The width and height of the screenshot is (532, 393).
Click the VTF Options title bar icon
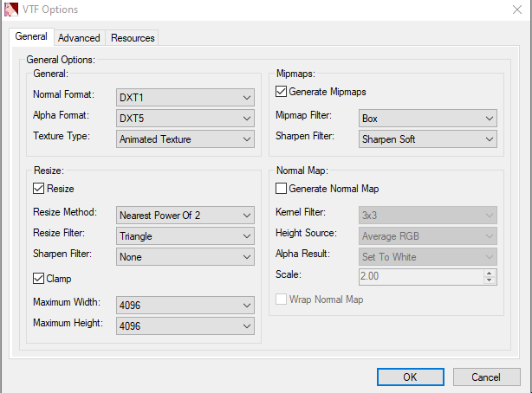(x=10, y=10)
